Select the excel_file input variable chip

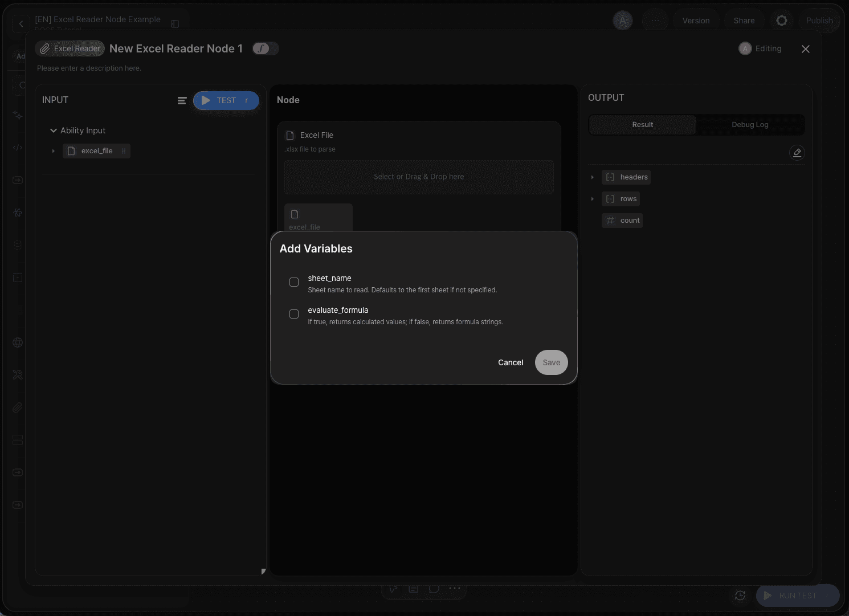pos(96,151)
